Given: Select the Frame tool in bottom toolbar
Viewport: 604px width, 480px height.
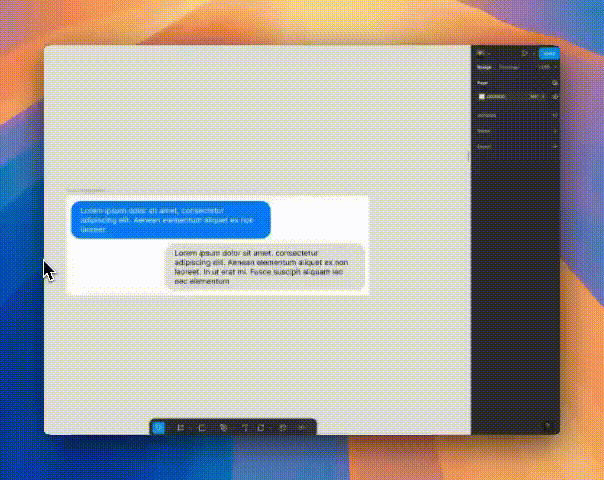Looking at the screenshot, I should click(180, 428).
